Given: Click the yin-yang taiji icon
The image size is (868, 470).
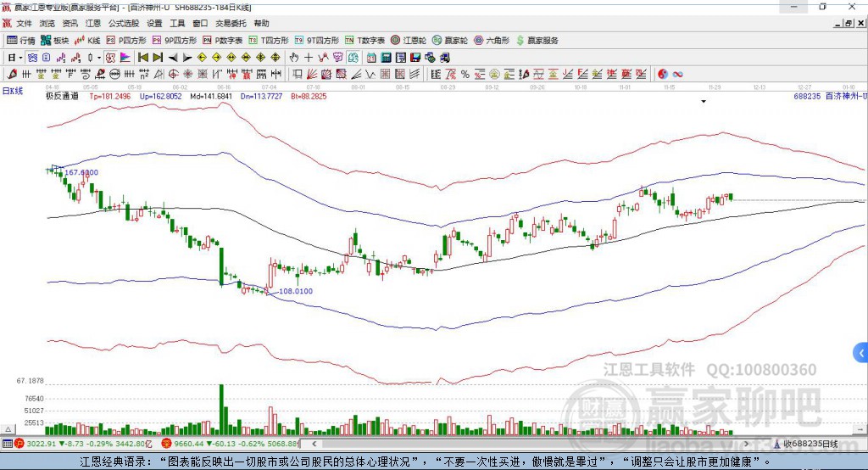Looking at the screenshot, I should (x=663, y=75).
